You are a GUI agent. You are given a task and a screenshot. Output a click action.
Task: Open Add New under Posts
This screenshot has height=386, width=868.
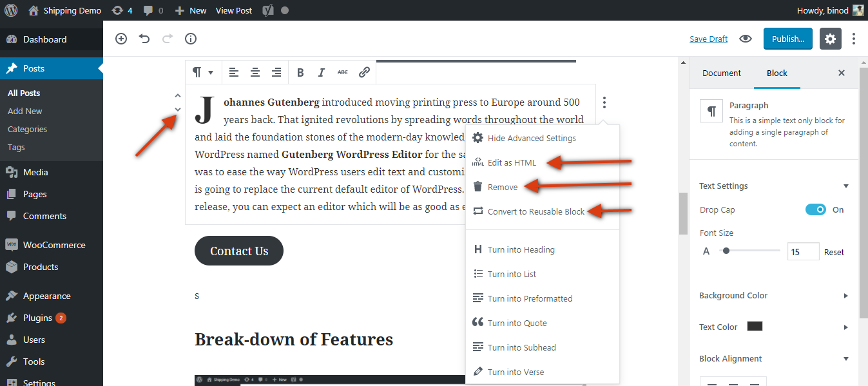point(25,111)
